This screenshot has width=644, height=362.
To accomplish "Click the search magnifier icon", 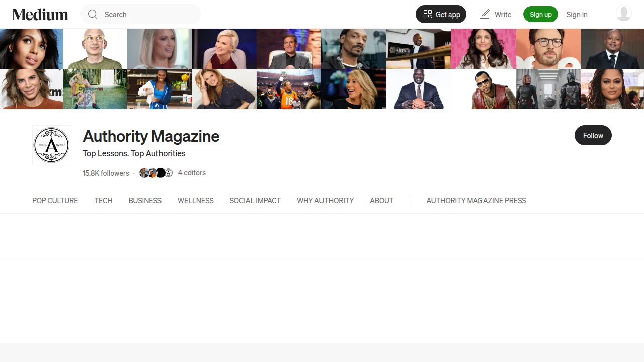I will (93, 14).
